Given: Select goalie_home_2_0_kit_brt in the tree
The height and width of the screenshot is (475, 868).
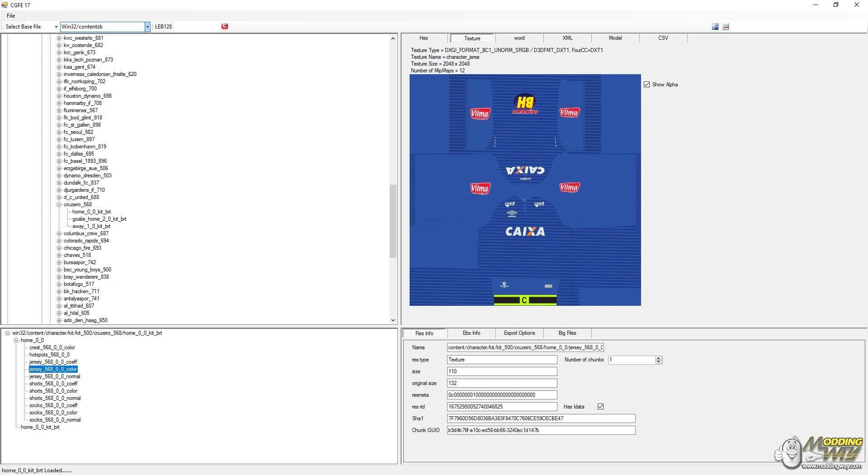Looking at the screenshot, I should (x=99, y=219).
